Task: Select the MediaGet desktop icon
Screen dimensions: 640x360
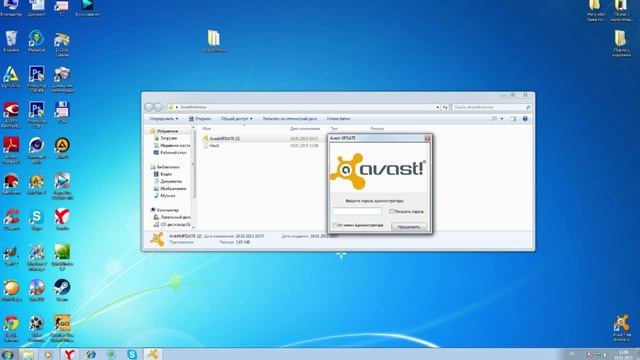Action: click(36, 42)
